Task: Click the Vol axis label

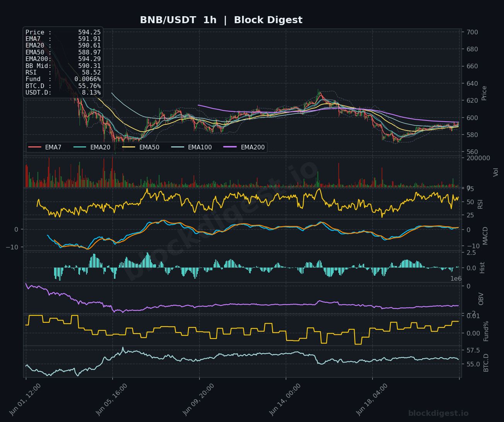Action: coord(496,172)
